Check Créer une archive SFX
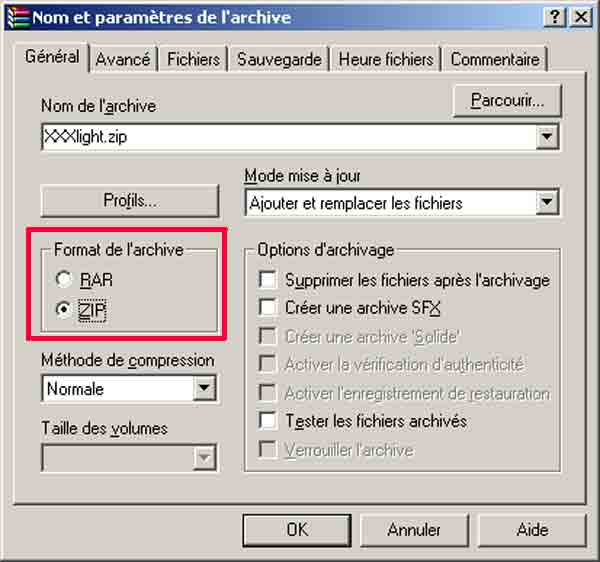 267,307
